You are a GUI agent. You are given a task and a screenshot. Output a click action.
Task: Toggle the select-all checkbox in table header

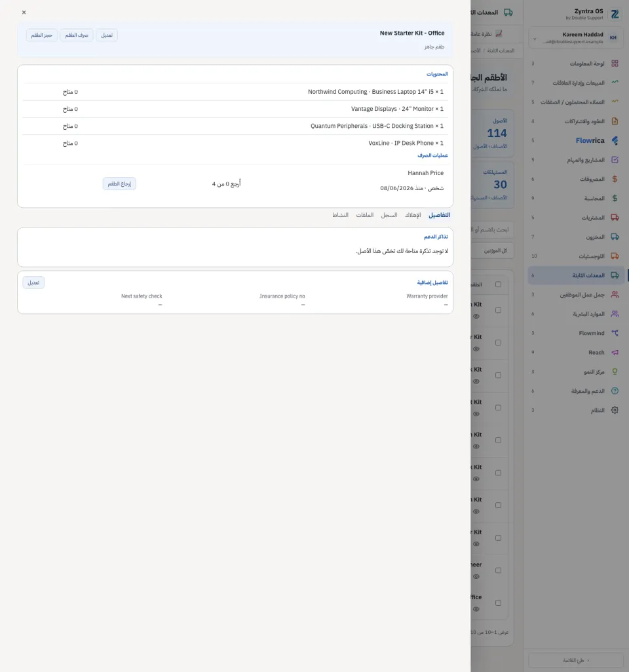[498, 285]
